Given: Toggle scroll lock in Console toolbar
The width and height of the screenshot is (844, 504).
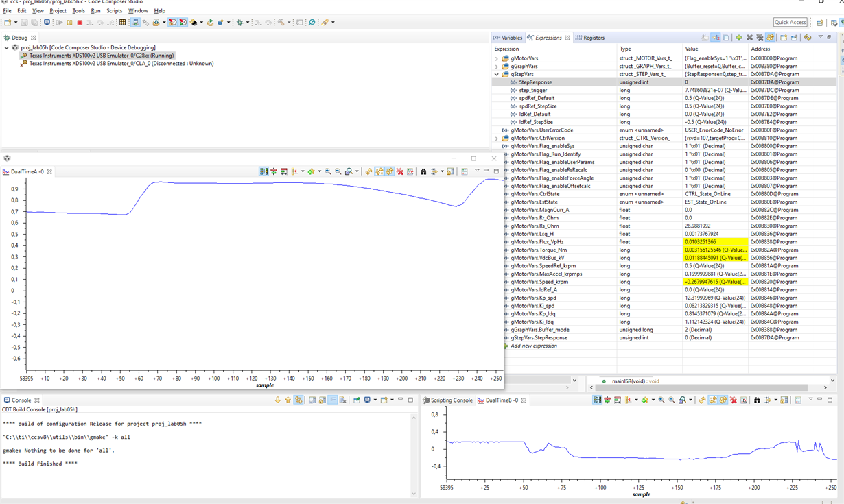Looking at the screenshot, I should coord(323,400).
